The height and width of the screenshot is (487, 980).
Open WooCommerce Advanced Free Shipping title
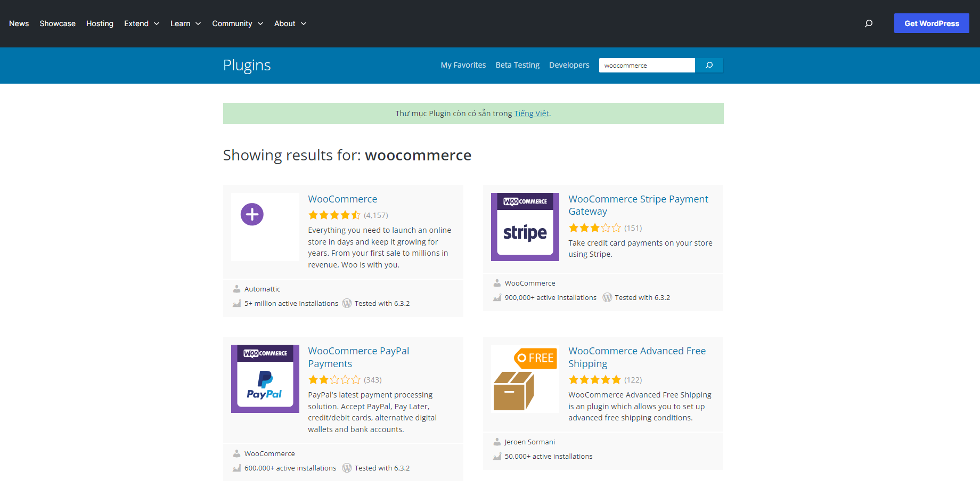pos(637,357)
